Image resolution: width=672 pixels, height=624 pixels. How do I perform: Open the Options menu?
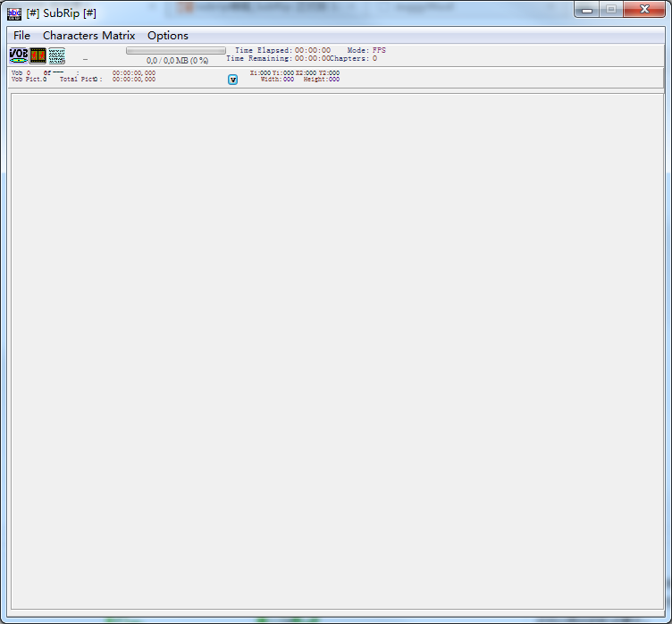168,36
